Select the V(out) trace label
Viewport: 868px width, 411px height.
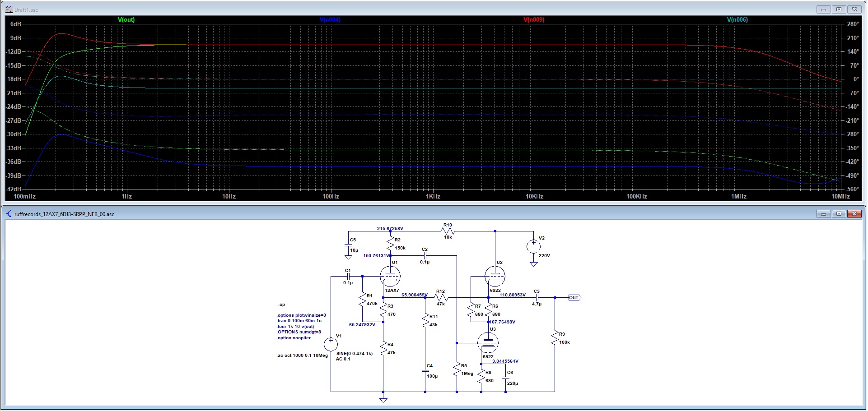pos(126,20)
